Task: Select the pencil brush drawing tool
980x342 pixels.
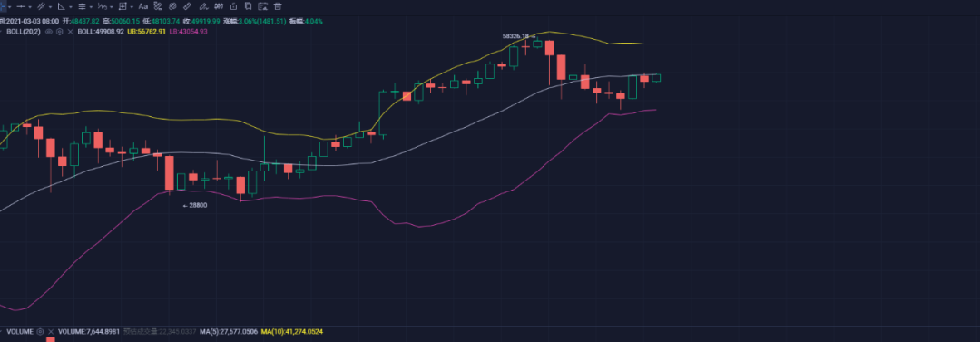Action: tap(204, 6)
